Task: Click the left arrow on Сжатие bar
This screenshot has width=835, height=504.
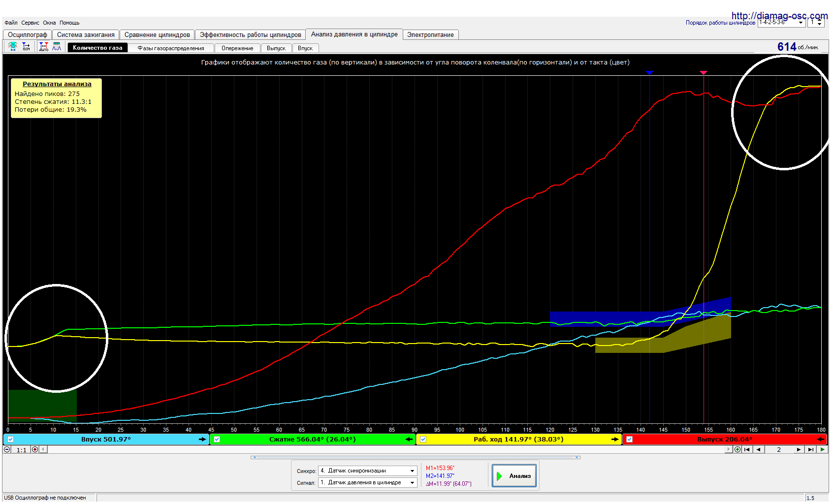Action: coord(409,439)
